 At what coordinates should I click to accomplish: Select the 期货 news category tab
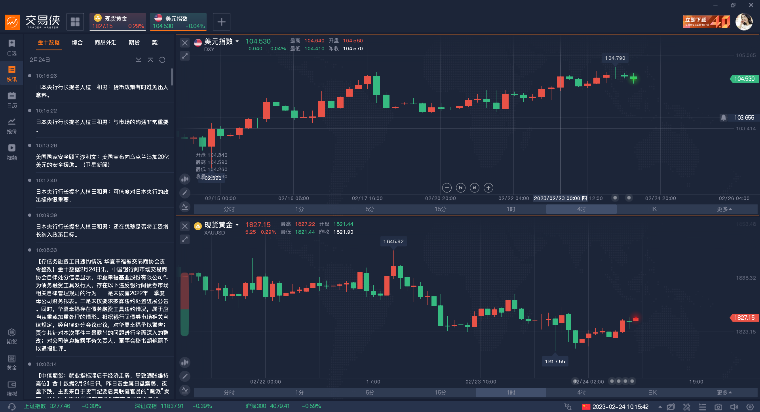tap(134, 43)
